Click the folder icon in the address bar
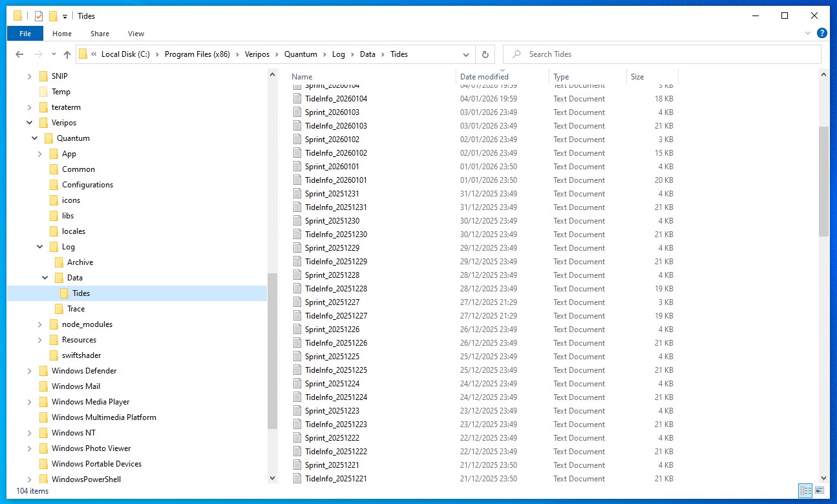This screenshot has height=504, width=837. (83, 54)
